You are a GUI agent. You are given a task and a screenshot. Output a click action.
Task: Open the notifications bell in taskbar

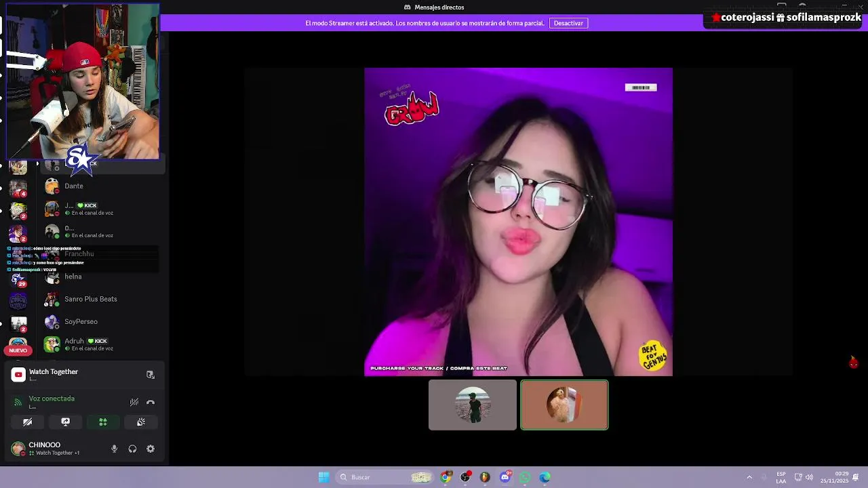tap(856, 477)
